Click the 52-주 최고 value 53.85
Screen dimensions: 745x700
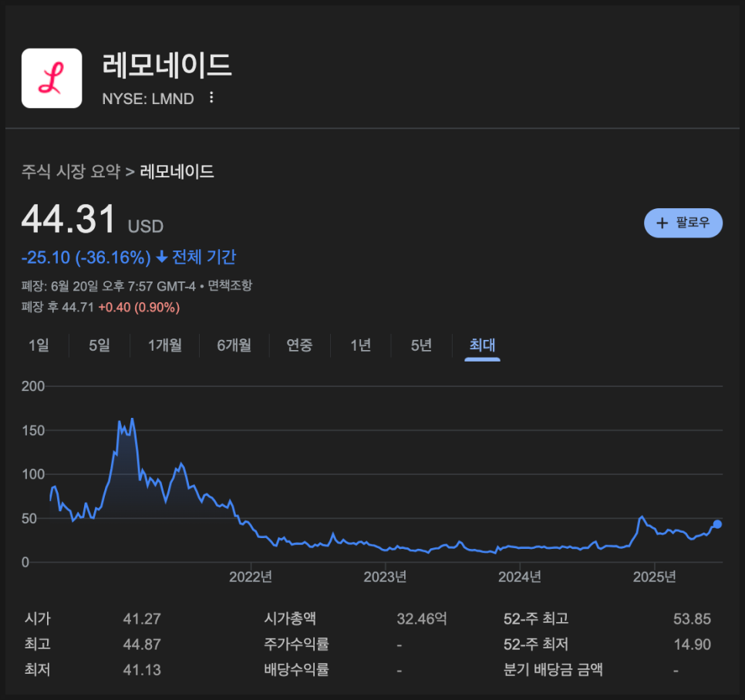pyautogui.click(x=692, y=619)
